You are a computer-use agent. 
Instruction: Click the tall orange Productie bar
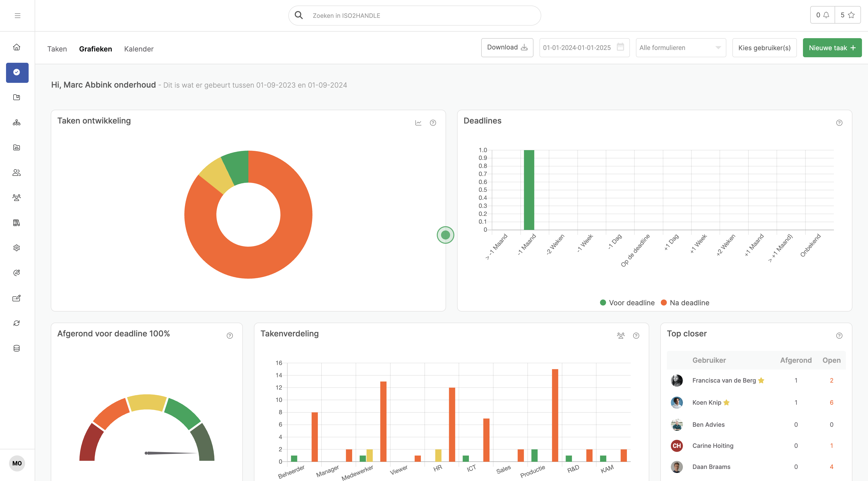point(555,415)
